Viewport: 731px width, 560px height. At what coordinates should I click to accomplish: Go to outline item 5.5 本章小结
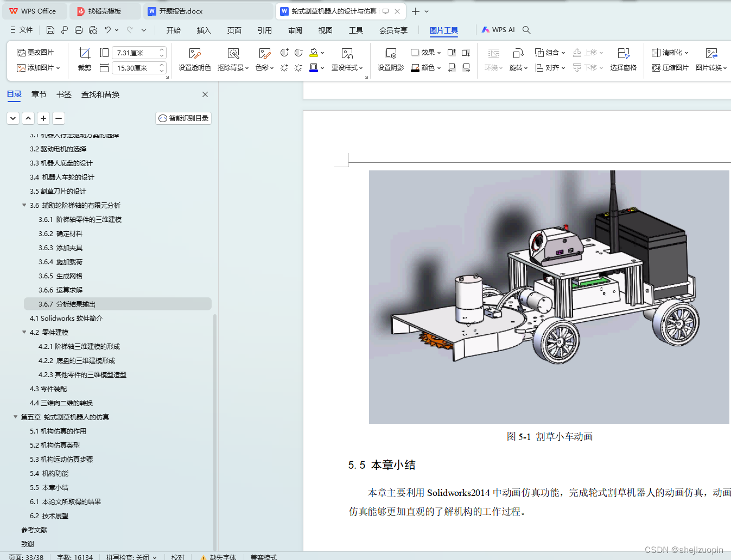click(49, 487)
